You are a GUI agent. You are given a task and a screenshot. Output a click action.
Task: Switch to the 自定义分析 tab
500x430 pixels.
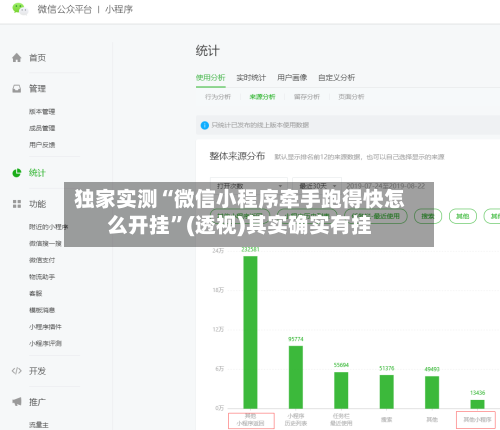(336, 78)
